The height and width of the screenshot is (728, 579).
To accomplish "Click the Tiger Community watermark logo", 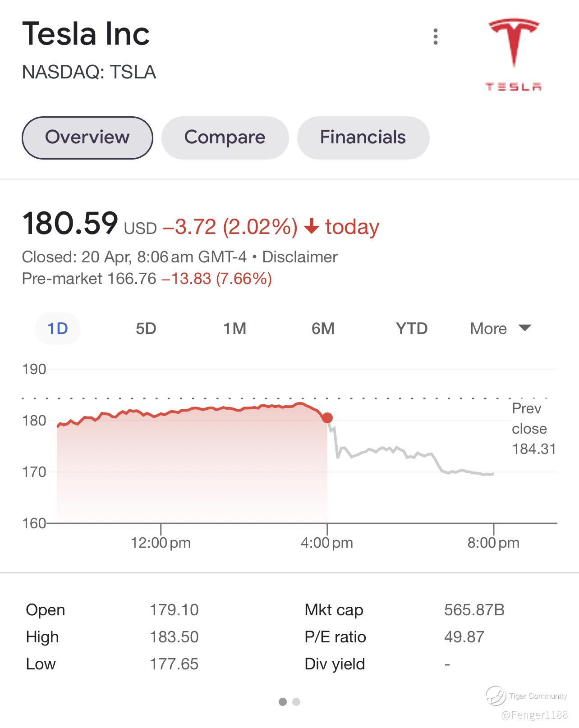I will pos(496,696).
